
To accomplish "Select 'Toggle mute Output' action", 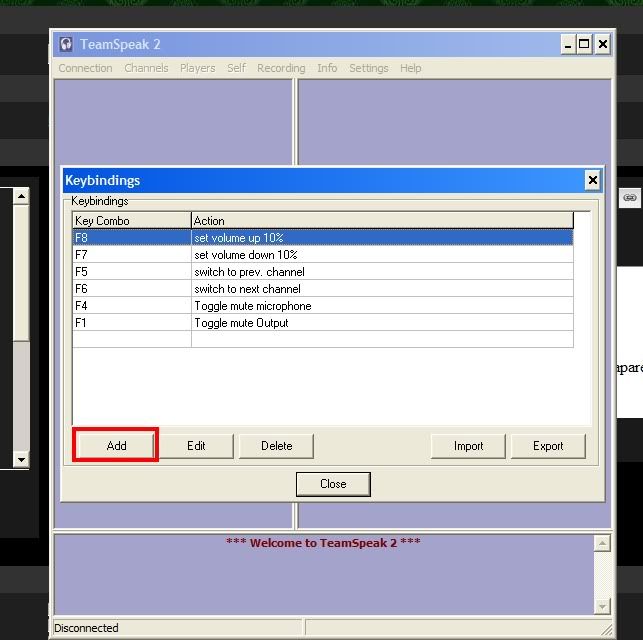I will point(382,323).
